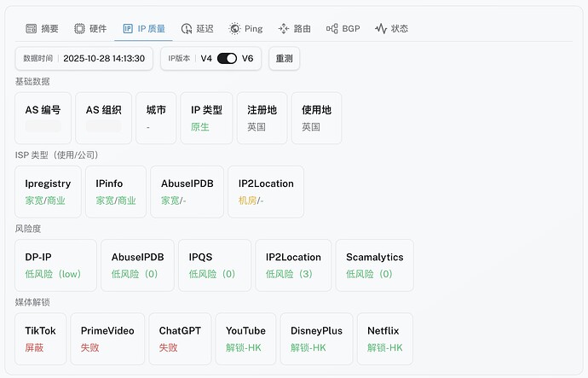Click the TikTok 屏蔽 card
The image size is (588, 378).
coord(41,339)
